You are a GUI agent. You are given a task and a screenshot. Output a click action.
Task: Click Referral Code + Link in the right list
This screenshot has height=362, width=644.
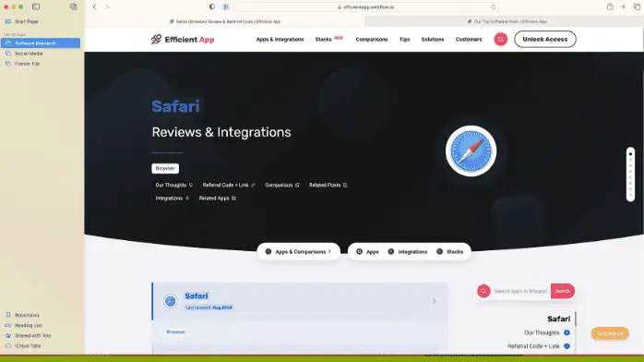click(x=533, y=346)
